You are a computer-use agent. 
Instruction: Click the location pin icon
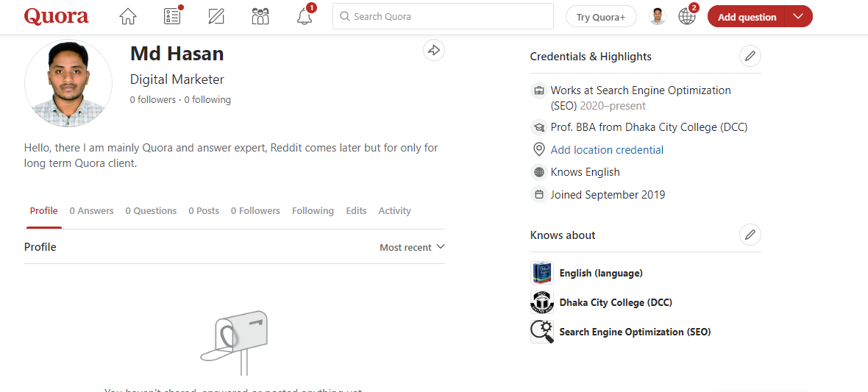[x=538, y=149]
